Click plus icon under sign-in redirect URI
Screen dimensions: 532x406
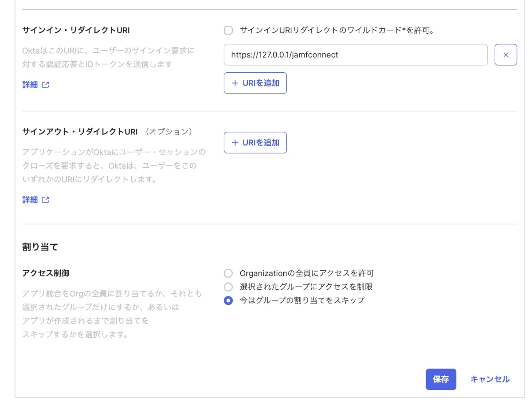pos(235,83)
